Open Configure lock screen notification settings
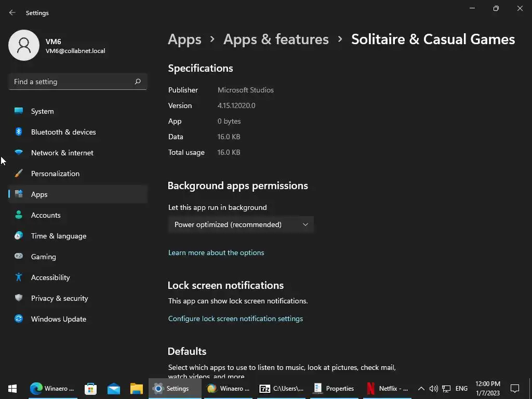Screen dimensions: 532x399 235,318
